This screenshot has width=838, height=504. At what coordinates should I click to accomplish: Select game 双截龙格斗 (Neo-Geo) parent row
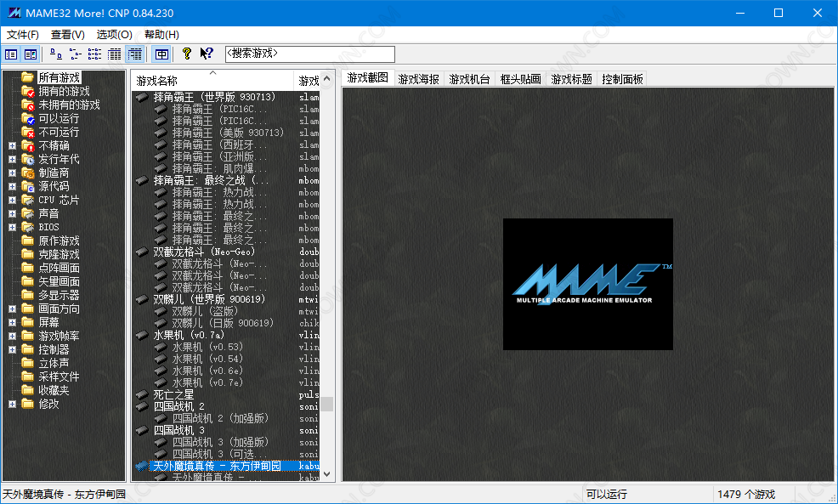point(204,252)
